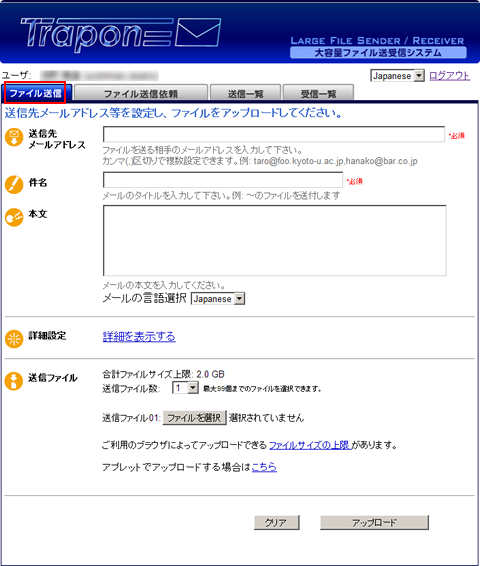Viewport: 480px width, 566px height.
Task: Focus the recipient mail address input field
Action: [274, 134]
